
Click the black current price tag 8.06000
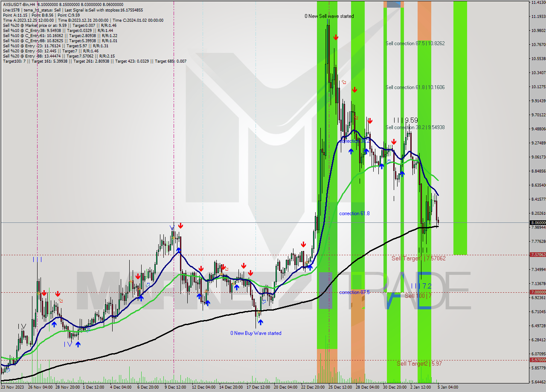pos(537,222)
